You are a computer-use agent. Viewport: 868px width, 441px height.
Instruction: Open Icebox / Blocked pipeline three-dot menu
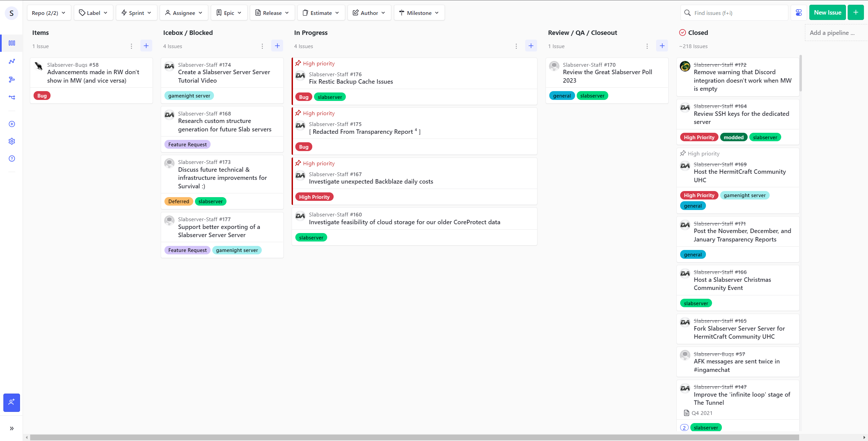[262, 46]
